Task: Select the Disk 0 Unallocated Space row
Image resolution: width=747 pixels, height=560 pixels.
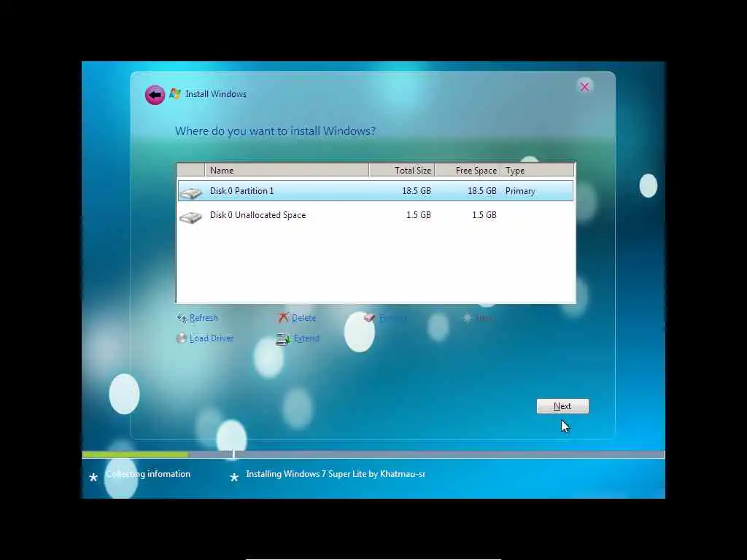Action: click(376, 215)
